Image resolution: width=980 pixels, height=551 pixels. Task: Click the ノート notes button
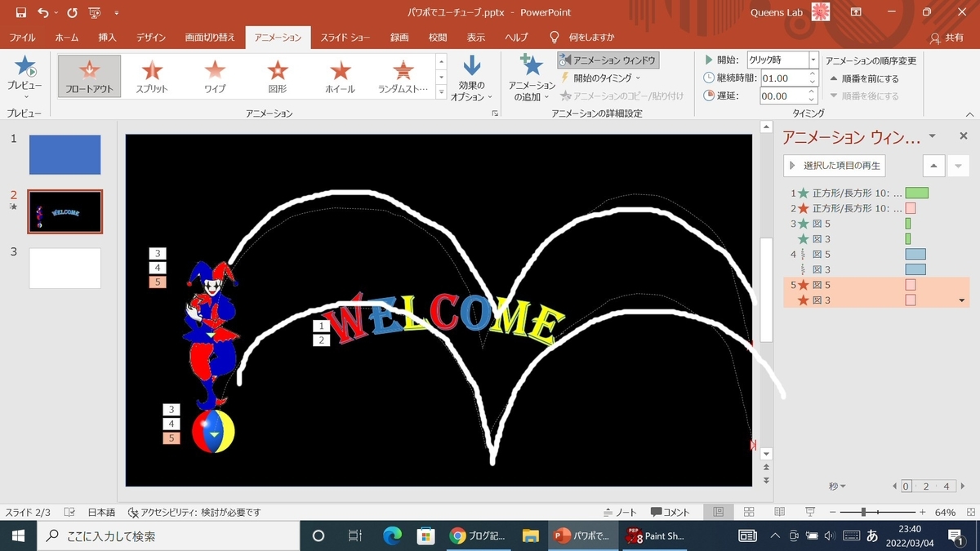(620, 512)
